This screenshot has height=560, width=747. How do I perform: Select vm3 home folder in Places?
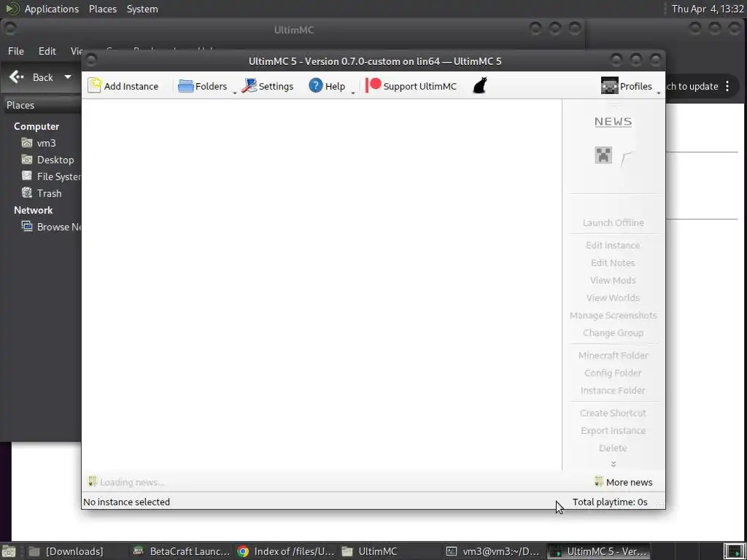(x=39, y=143)
